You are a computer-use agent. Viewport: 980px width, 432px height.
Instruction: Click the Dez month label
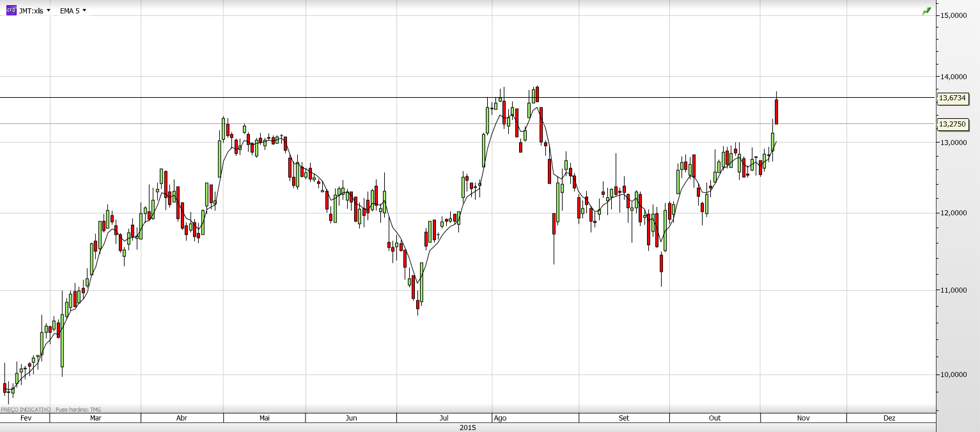click(x=889, y=418)
